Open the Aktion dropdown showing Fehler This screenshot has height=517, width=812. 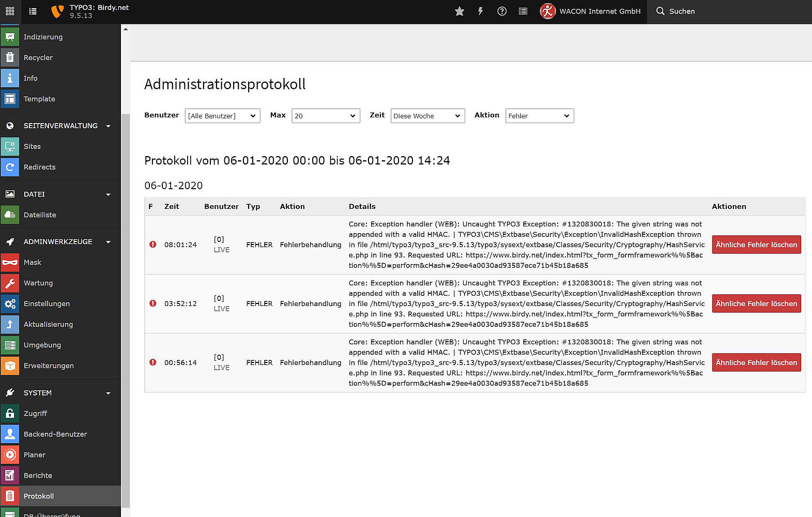pos(539,116)
